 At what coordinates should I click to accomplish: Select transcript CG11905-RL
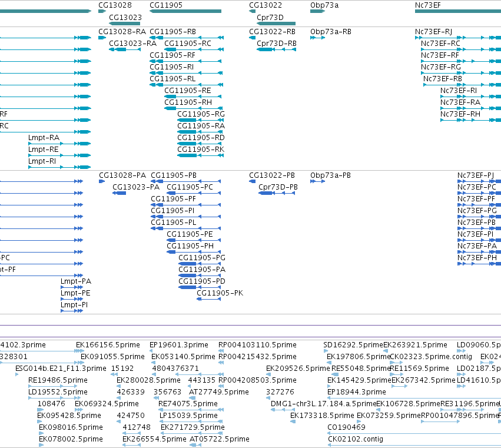click(172, 79)
